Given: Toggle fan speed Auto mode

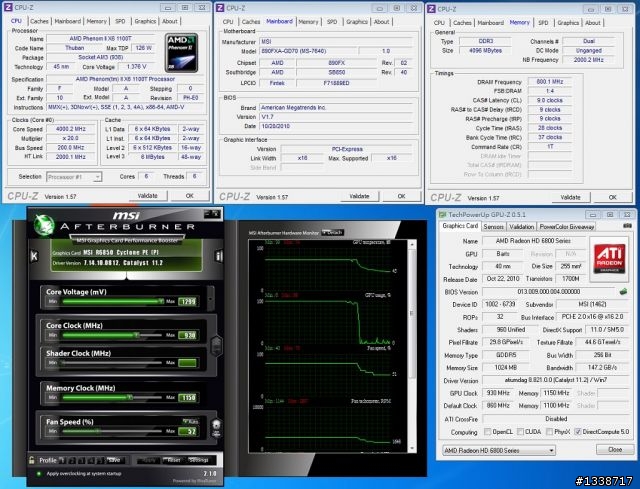Looking at the screenshot, I should point(191,421).
